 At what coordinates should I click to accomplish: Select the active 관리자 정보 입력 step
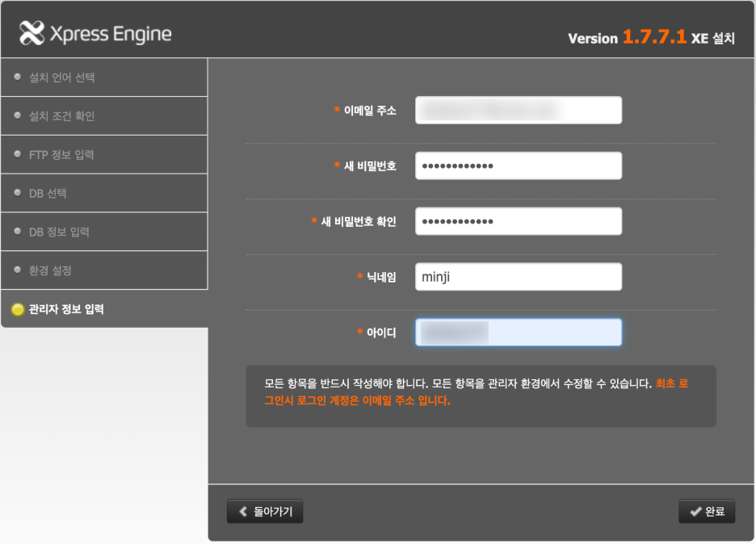104,309
